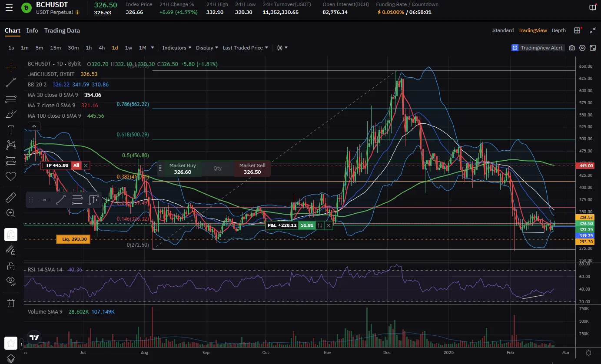Take a chart snapshot with camera icon
This screenshot has width=601, height=364.
tap(572, 48)
